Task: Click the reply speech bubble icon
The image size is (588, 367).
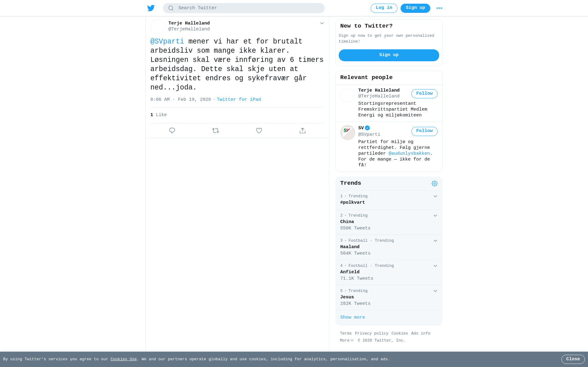Action: 172,131
